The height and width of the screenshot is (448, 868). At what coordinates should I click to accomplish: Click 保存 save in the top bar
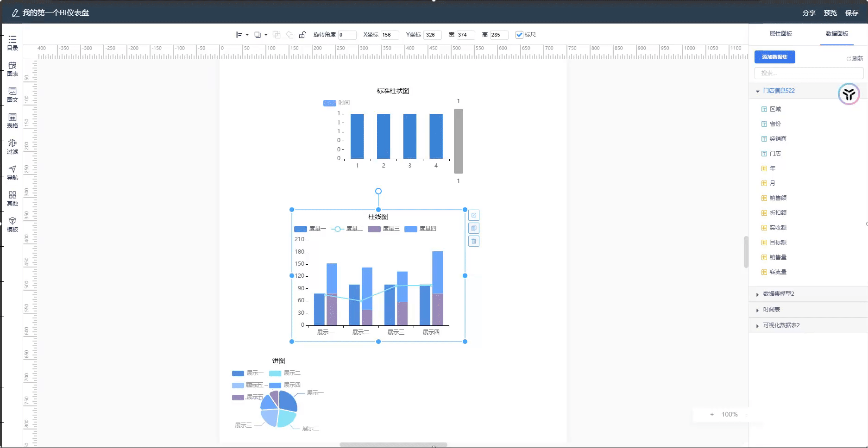(x=852, y=13)
